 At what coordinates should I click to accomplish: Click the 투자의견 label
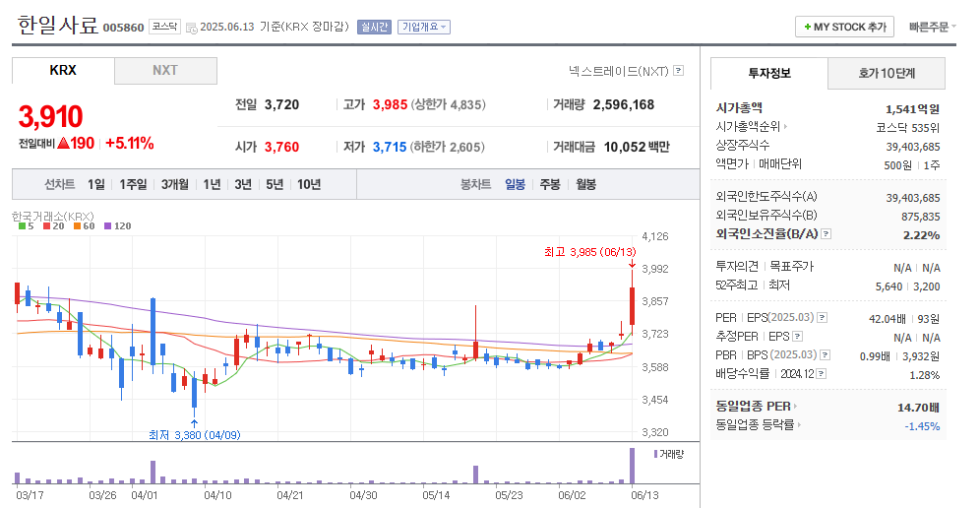[737, 267]
